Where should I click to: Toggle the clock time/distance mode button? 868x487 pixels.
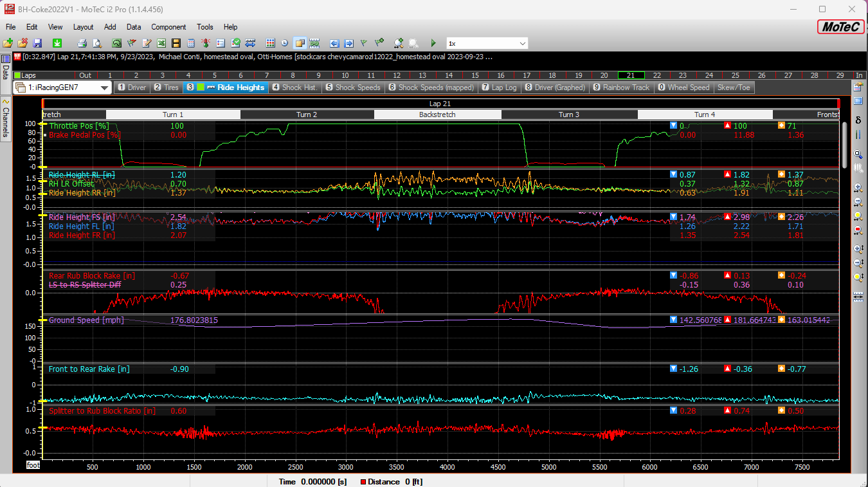[285, 43]
